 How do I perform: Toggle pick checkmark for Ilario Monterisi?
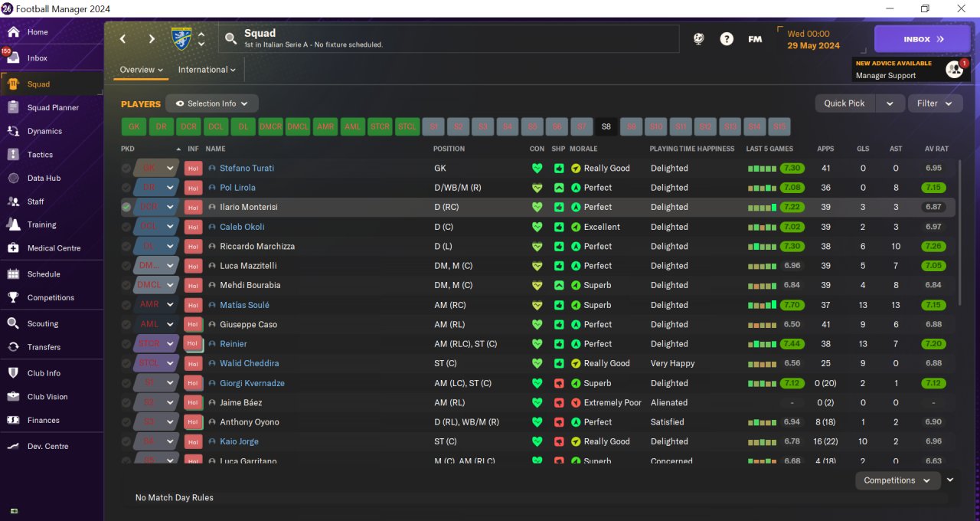coord(126,208)
